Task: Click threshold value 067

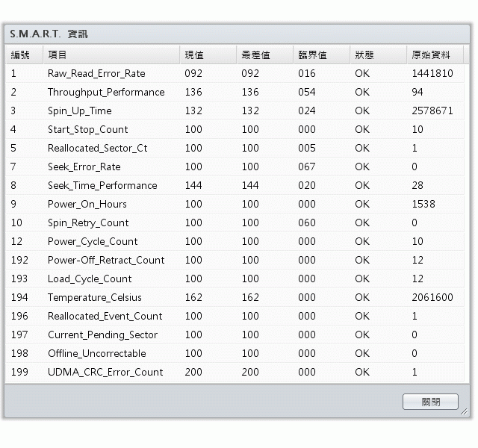Action: coord(307,167)
